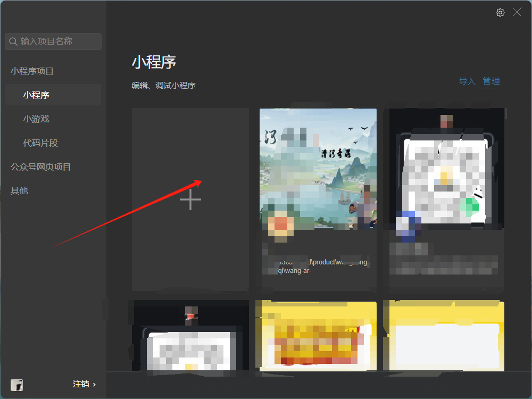Open the 漕河奇遇 landscape project thumbnail
The width and height of the screenshot is (532, 399).
(318, 169)
